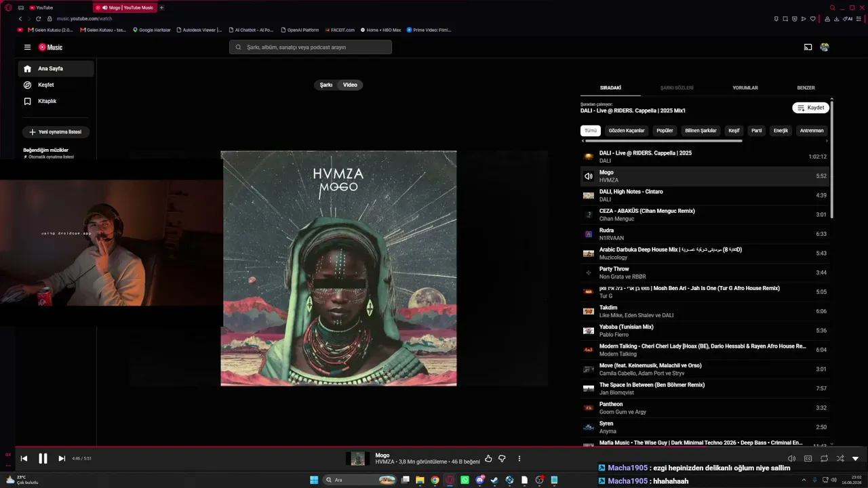Play the Takdim track in queue
This screenshot has height=488, width=868.
(x=705, y=311)
